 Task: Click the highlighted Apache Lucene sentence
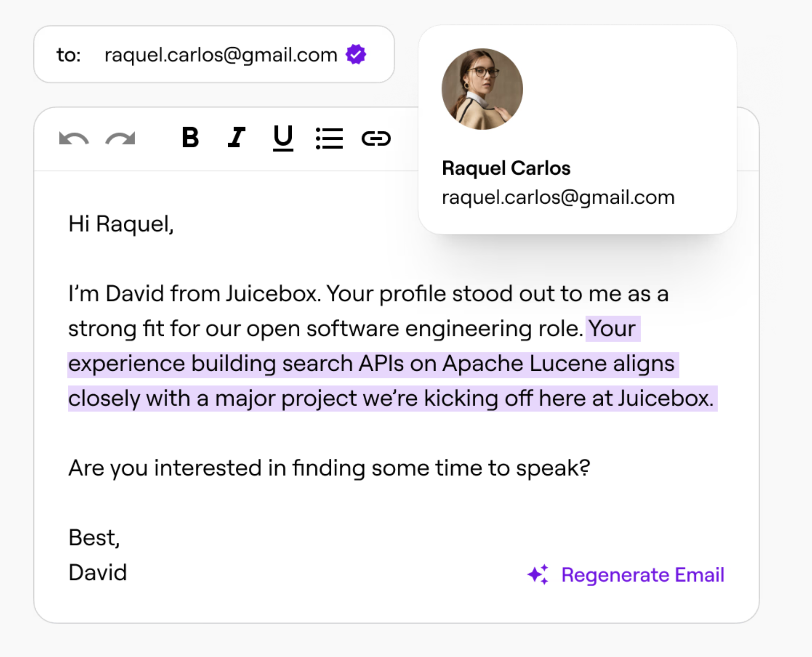[371, 364]
